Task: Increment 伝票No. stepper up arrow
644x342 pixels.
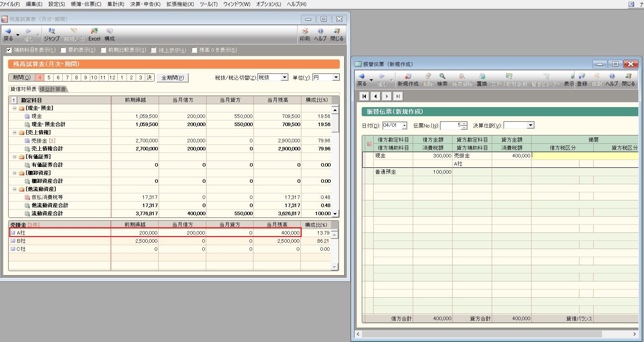Action: tap(464, 123)
